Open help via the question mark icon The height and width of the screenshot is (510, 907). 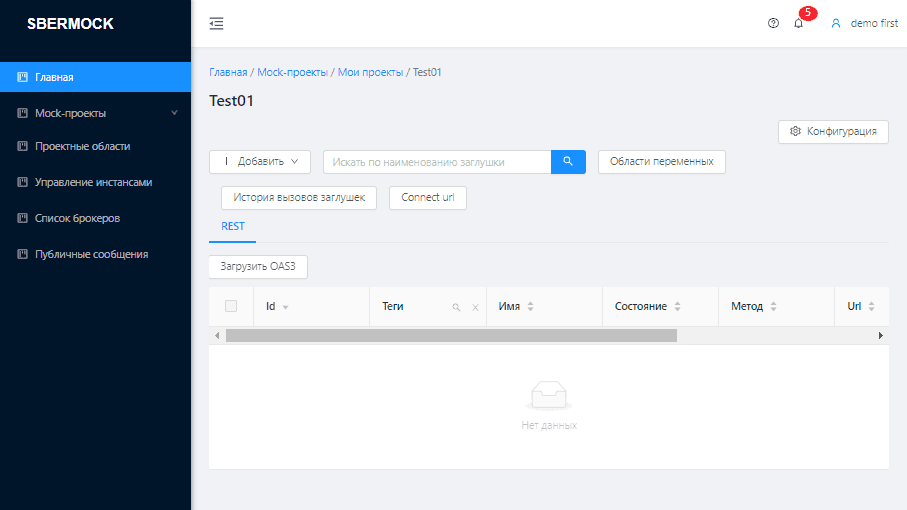click(773, 23)
